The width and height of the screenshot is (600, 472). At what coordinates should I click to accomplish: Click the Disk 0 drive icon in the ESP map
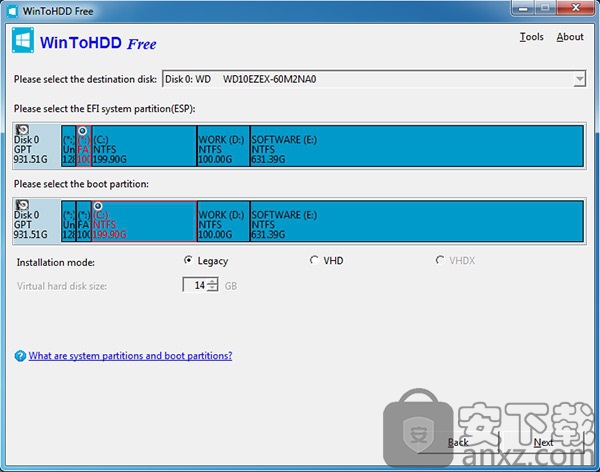pyautogui.click(x=22, y=129)
